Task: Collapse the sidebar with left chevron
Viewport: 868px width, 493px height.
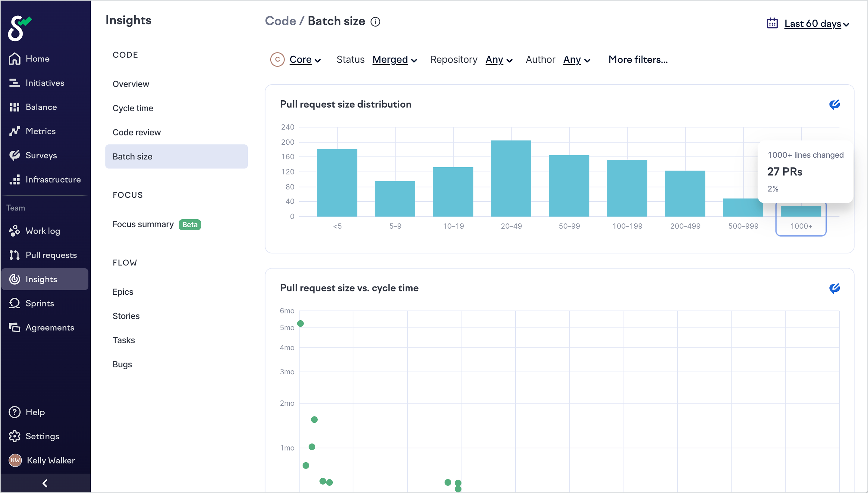Action: (45, 483)
